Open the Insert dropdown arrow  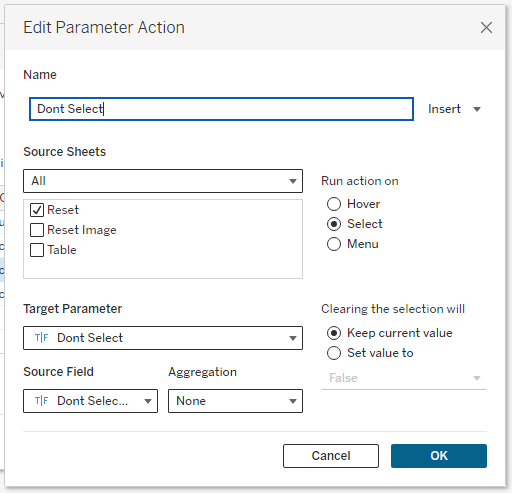477,109
